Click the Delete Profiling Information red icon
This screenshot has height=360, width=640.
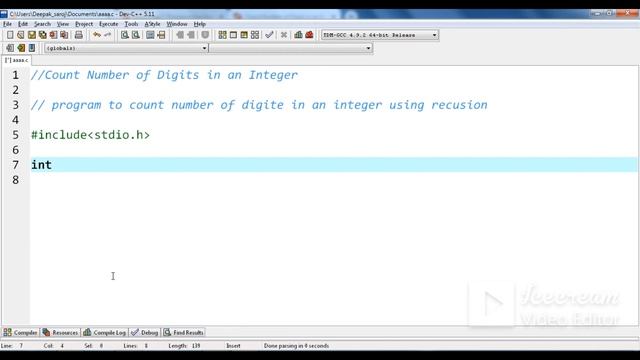[309, 35]
